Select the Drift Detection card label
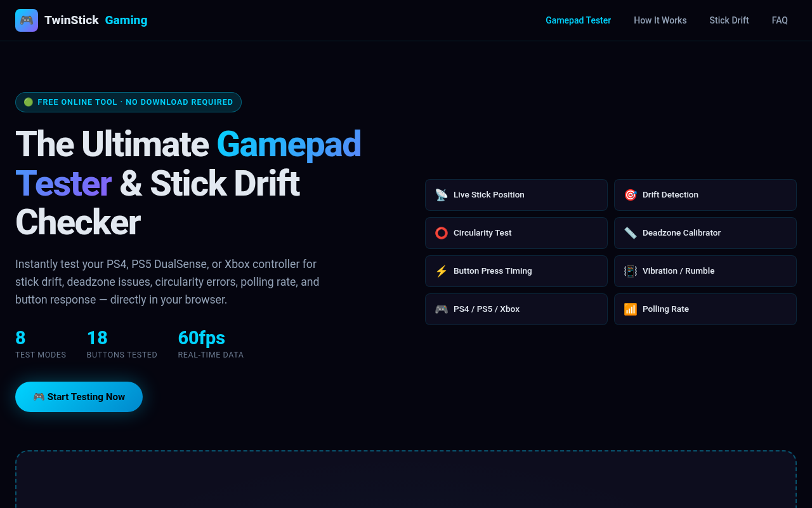The image size is (812, 508). (x=670, y=195)
